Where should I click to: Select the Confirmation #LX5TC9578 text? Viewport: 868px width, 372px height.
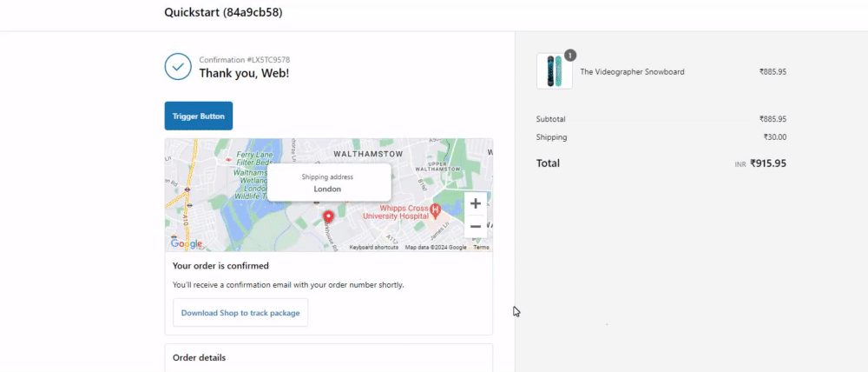[x=245, y=59]
